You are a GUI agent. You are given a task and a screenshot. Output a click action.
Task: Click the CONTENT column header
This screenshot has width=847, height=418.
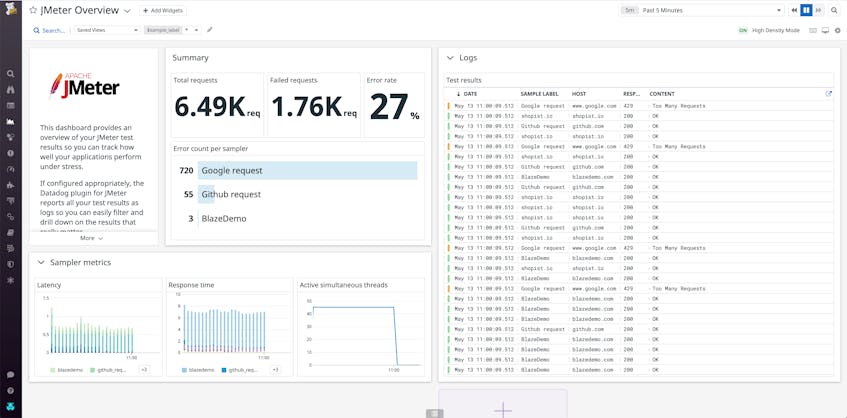(x=662, y=94)
